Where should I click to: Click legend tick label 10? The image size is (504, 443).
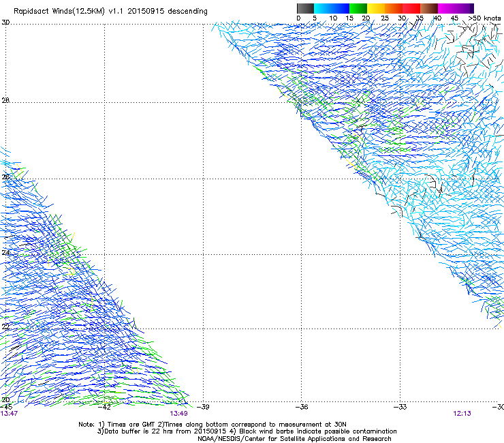(333, 18)
